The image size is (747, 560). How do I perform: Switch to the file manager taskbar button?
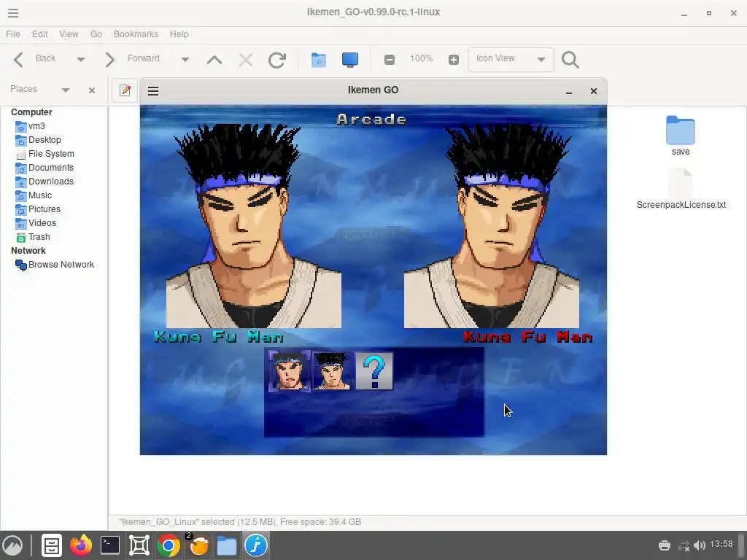coord(227,545)
